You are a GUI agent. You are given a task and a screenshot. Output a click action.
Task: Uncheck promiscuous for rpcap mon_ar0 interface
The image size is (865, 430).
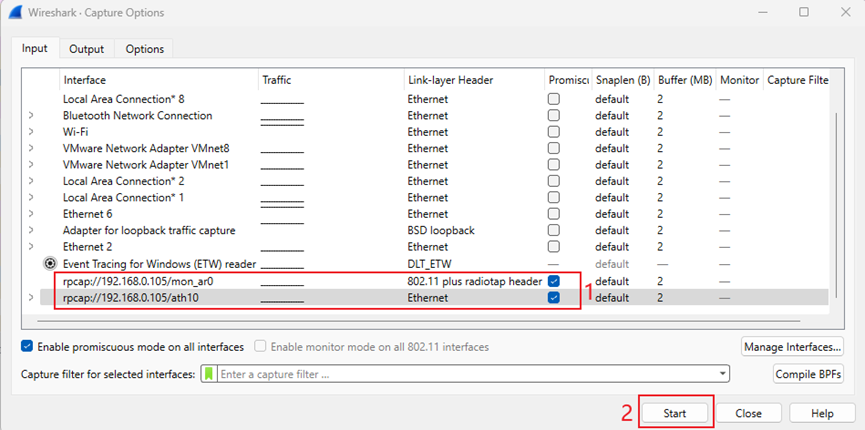click(554, 281)
